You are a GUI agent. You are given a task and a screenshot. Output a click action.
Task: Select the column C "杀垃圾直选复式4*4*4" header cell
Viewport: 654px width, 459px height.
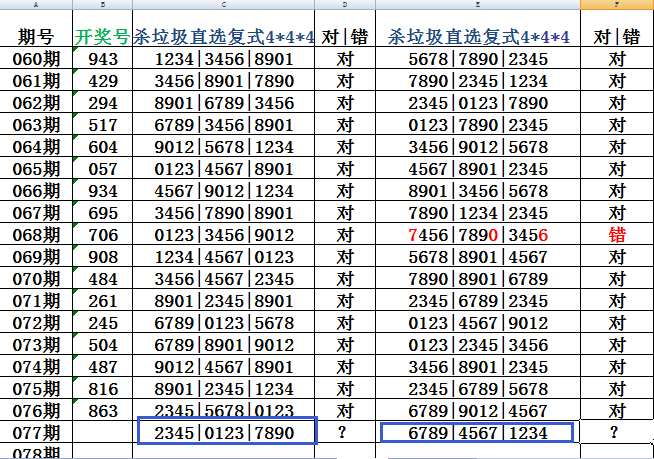coord(223,37)
